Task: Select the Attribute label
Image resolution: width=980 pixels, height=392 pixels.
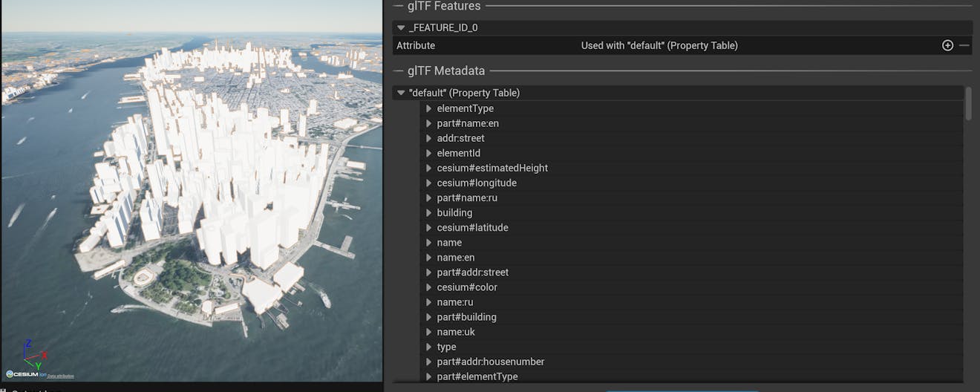Action: click(416, 45)
